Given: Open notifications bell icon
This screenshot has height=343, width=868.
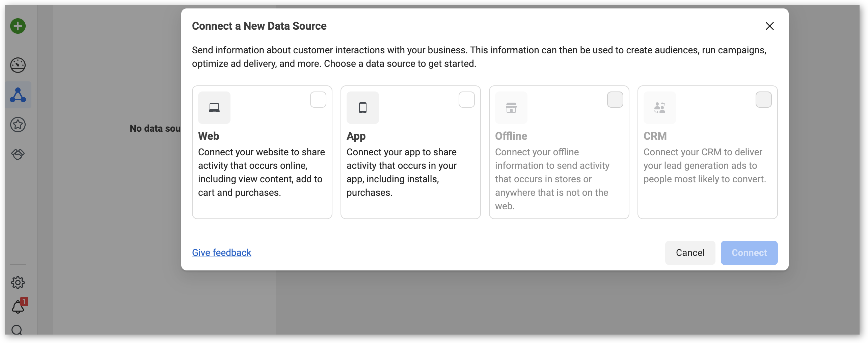Looking at the screenshot, I should pos(18,307).
